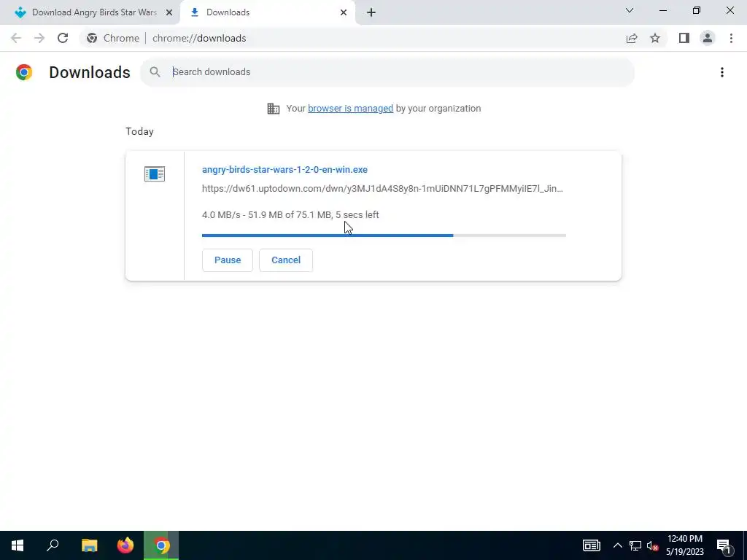Minimize the Chrome window
747x560 pixels.
point(662,10)
